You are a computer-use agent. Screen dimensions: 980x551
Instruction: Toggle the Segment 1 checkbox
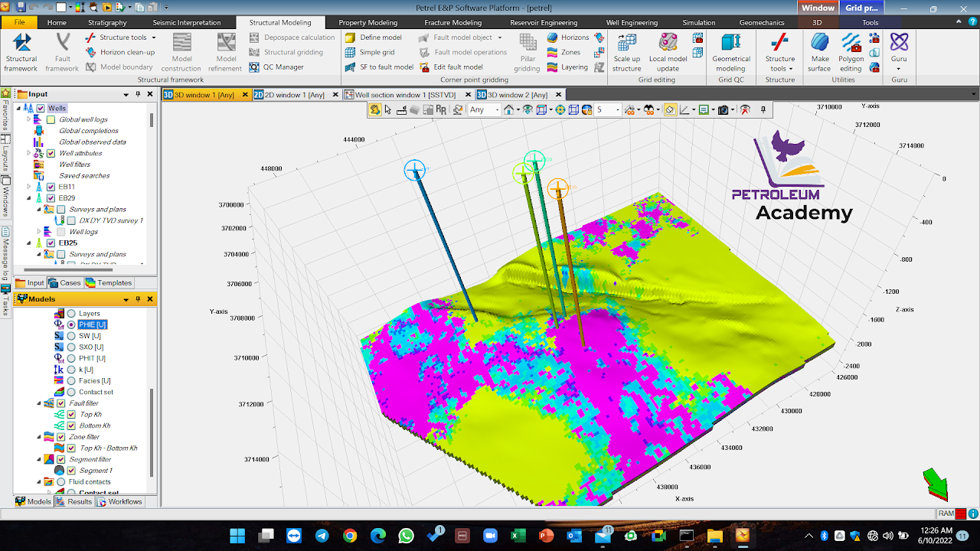point(71,471)
